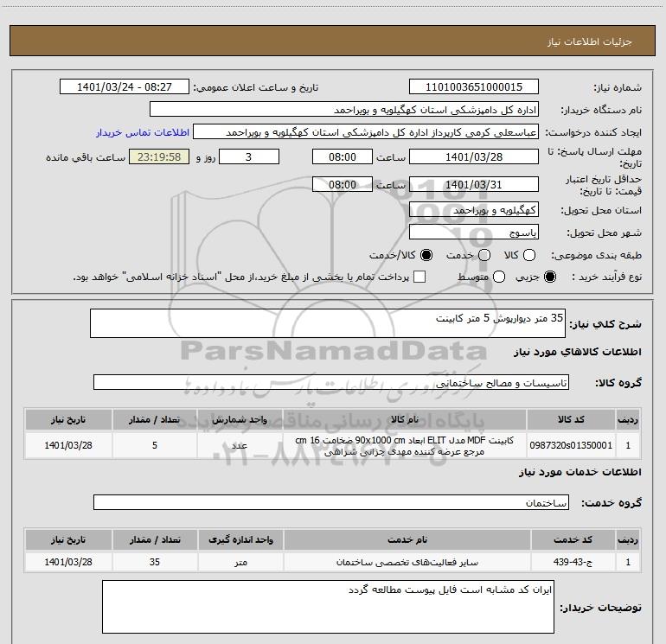This screenshot has width=666, height=644.
Task: Click the buyer notes text area
Action: click(x=328, y=607)
